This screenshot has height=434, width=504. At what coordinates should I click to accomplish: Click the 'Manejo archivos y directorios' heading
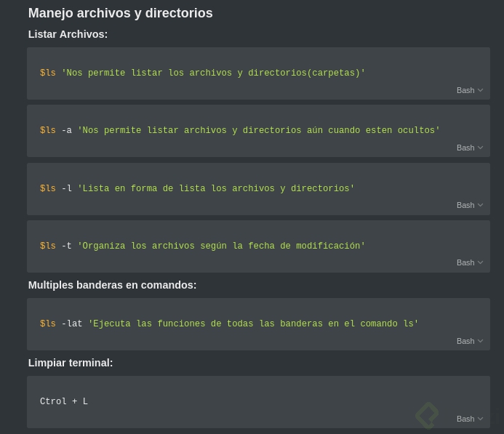coord(120,13)
